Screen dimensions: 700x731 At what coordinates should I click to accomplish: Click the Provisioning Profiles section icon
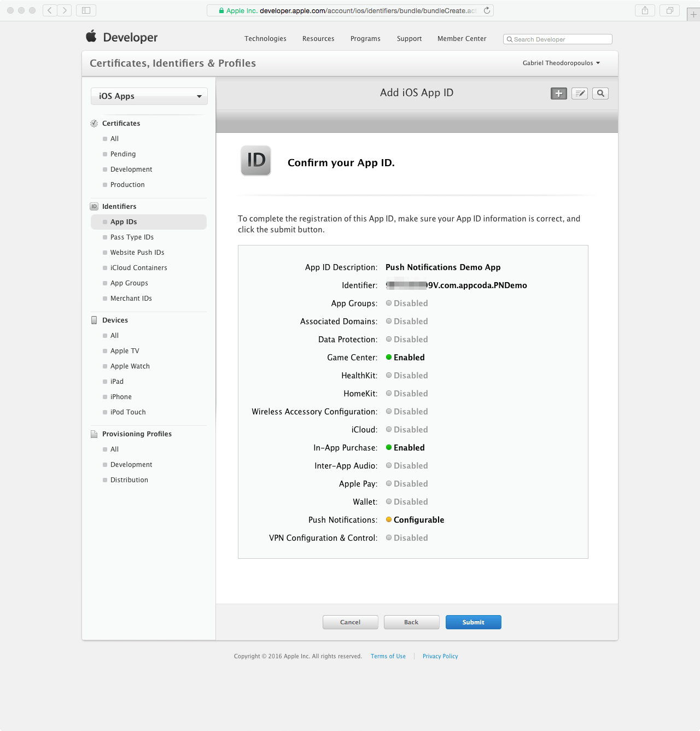point(94,434)
